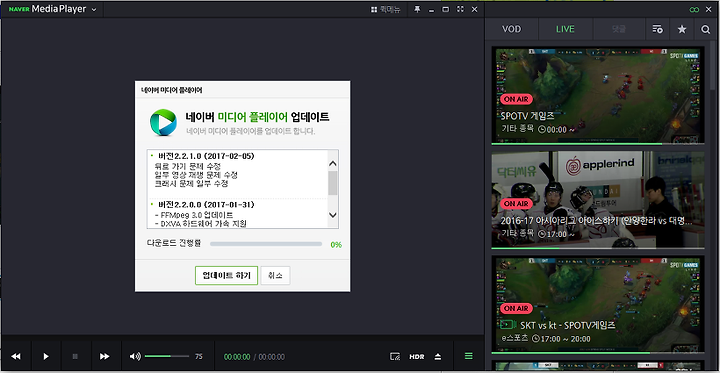720x373 pixels.
Task: Click the 업데이트 하기 button
Action: click(x=226, y=276)
